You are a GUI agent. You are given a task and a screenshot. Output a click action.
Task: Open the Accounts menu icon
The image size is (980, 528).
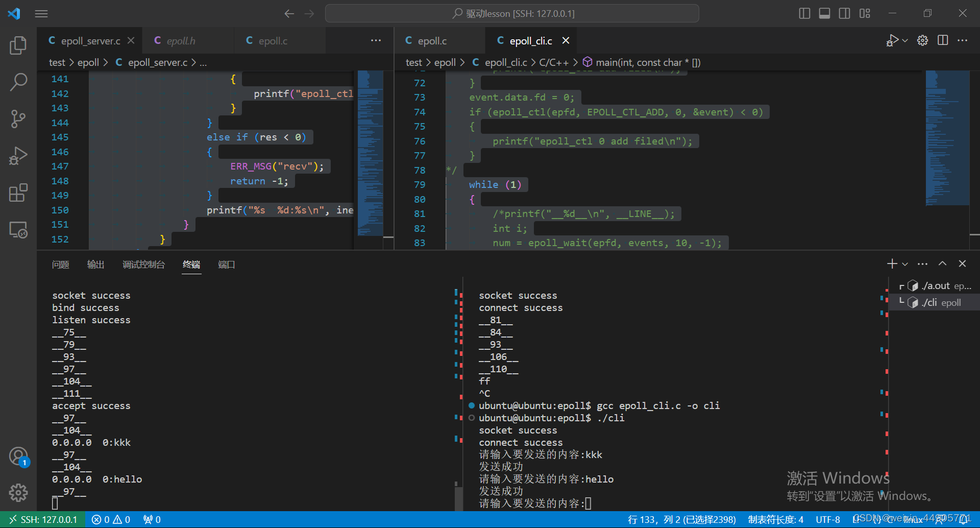coord(18,455)
